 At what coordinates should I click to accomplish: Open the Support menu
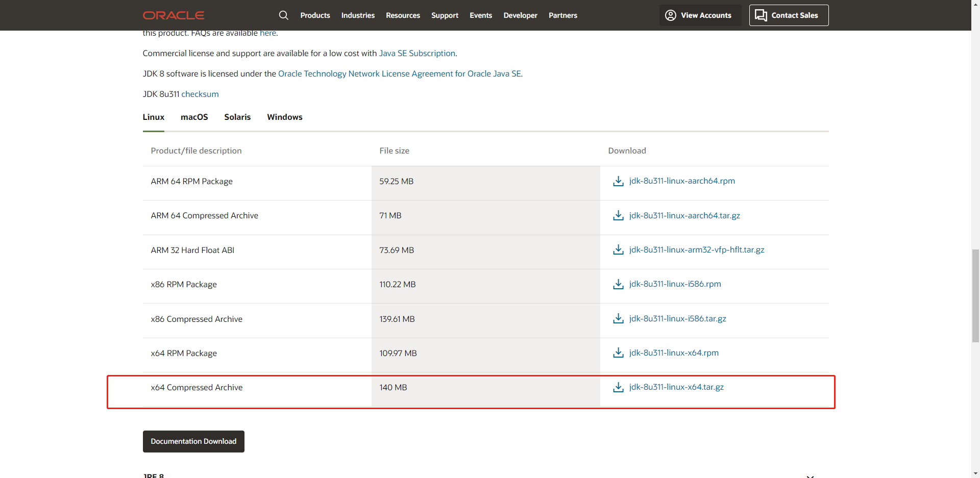pyautogui.click(x=445, y=15)
